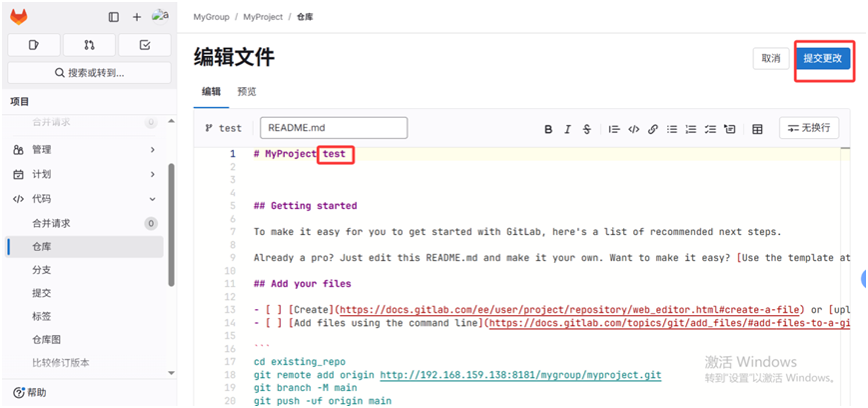Toggle the sidebar collapse icon

pos(114,17)
